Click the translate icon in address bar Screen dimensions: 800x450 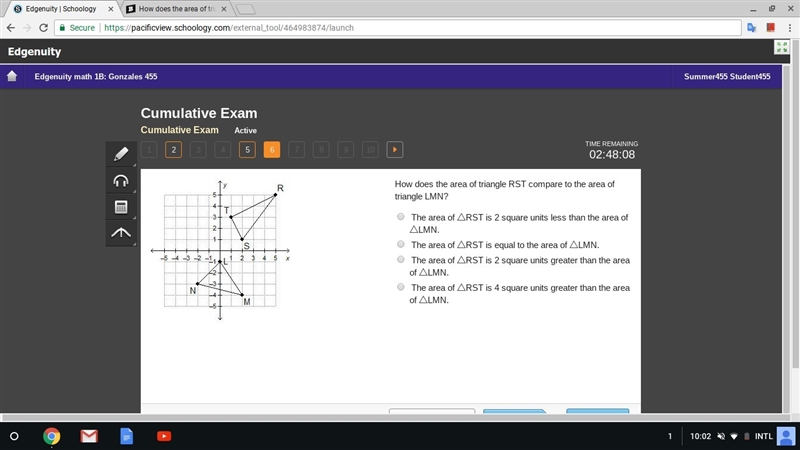[x=752, y=28]
